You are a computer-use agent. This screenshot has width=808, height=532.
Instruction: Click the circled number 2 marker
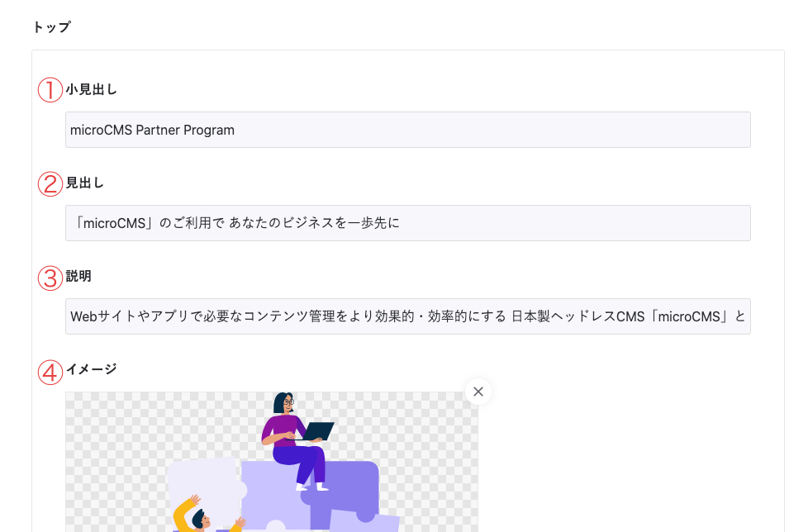point(50,183)
